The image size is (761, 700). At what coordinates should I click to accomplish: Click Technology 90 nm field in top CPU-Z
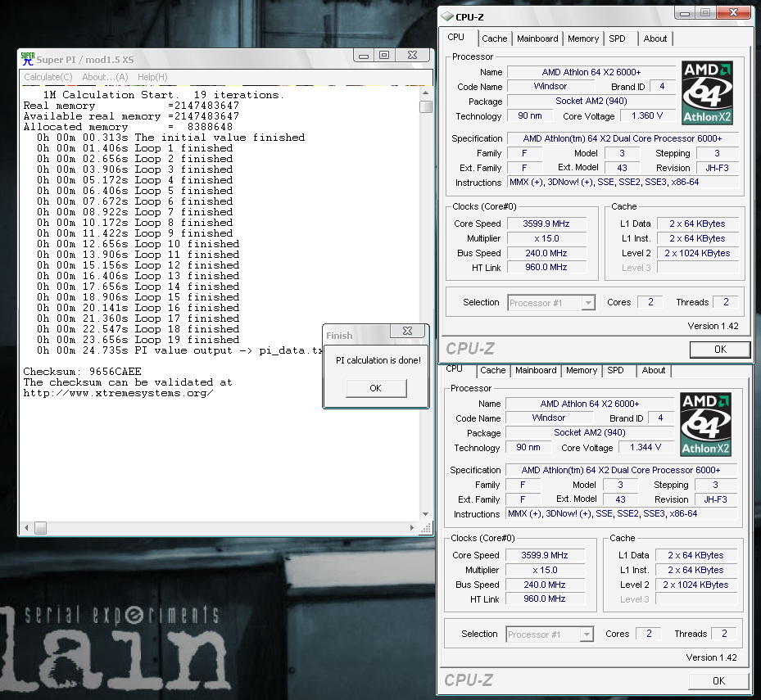[x=529, y=116]
